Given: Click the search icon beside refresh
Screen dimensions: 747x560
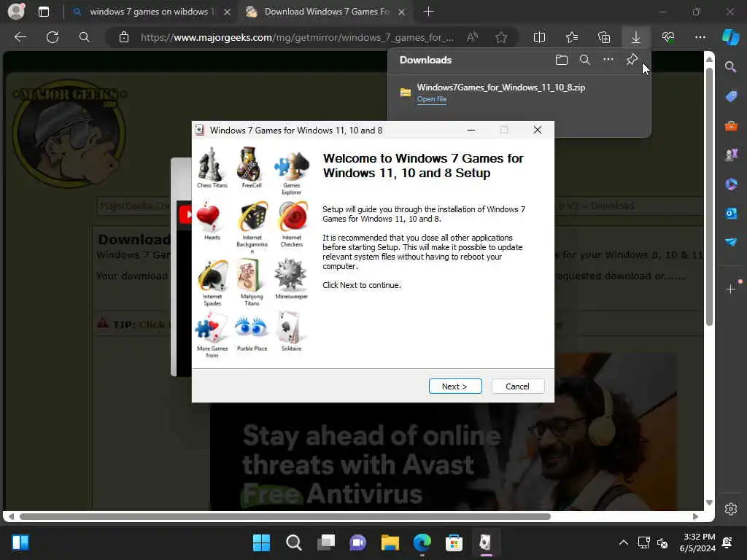Looking at the screenshot, I should [x=85, y=37].
